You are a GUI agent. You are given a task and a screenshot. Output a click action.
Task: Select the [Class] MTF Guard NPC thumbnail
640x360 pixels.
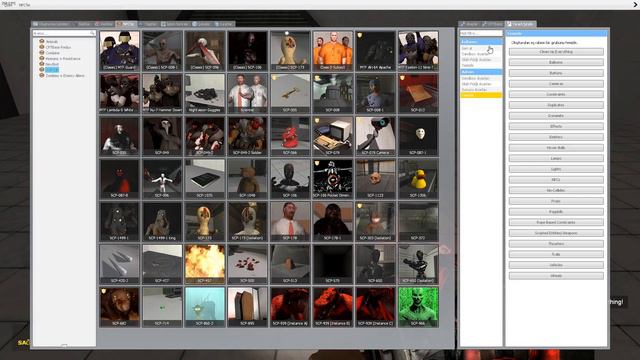coord(120,51)
